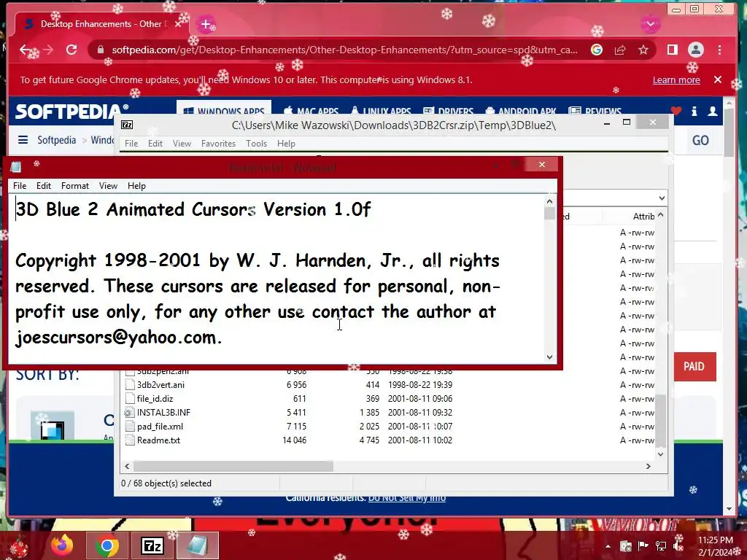Open 7-Zip File menu
The image size is (747, 560).
pyautogui.click(x=131, y=144)
